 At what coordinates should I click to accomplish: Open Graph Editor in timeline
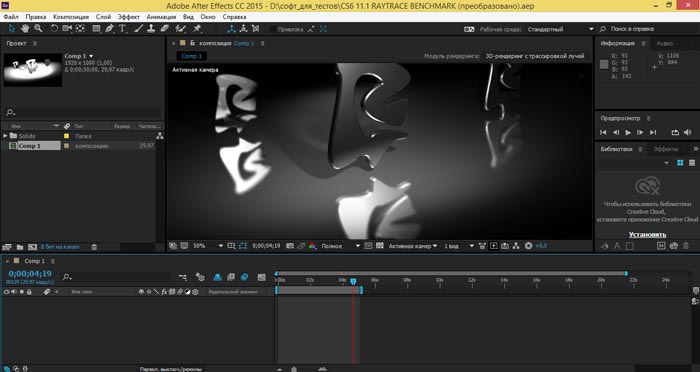tap(262, 277)
